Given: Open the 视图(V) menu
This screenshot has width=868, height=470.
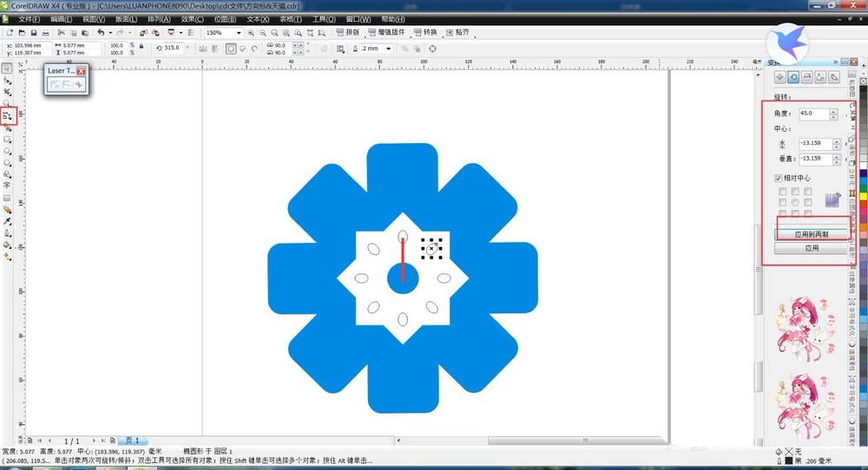Looking at the screenshot, I should (x=94, y=19).
